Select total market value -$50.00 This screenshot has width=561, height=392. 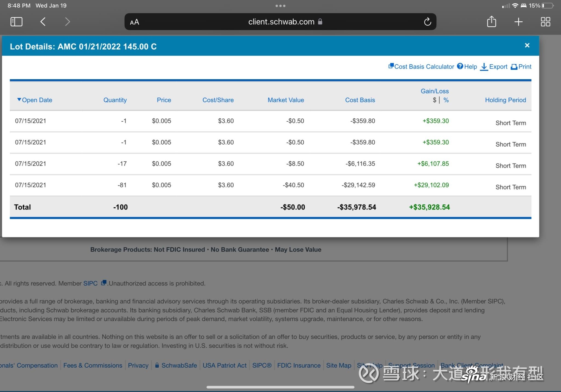coord(293,207)
